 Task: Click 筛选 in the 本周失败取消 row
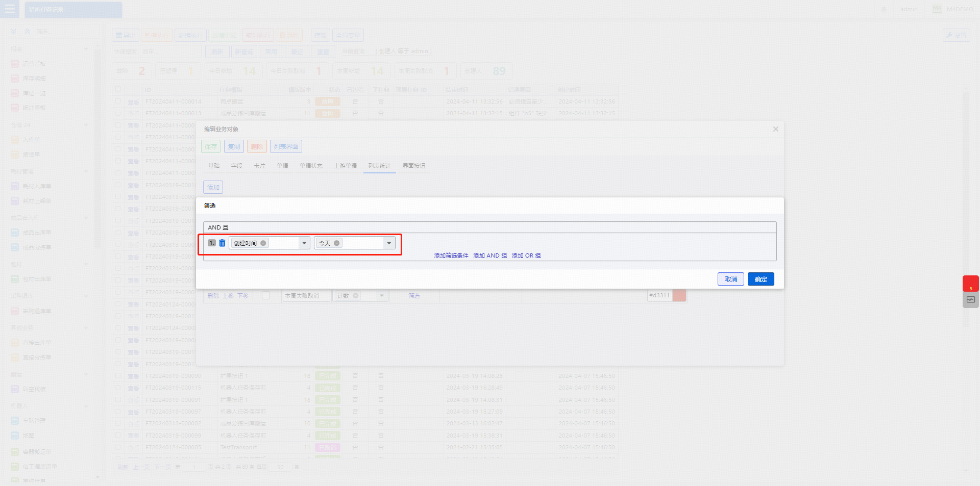[414, 296]
